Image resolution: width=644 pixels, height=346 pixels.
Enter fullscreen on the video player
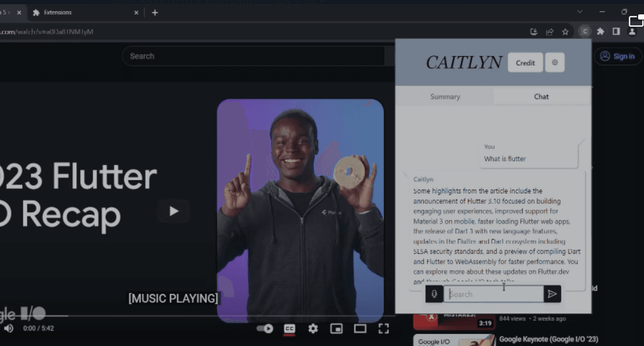point(383,329)
